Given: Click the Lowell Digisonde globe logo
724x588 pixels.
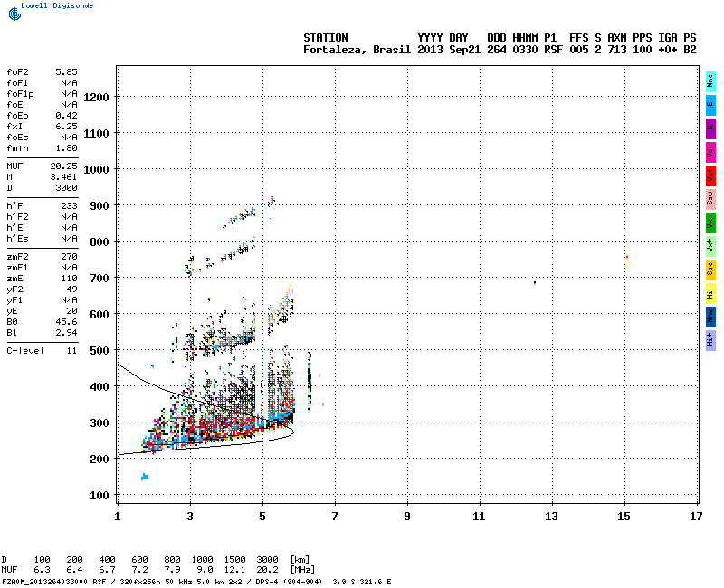Looking at the screenshot, I should tap(14, 14).
